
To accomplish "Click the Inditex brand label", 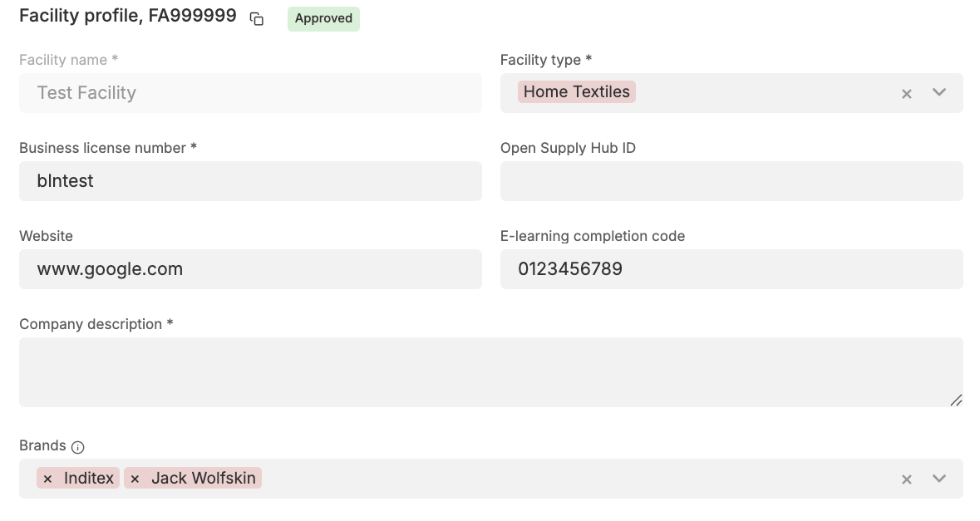I will [88, 479].
